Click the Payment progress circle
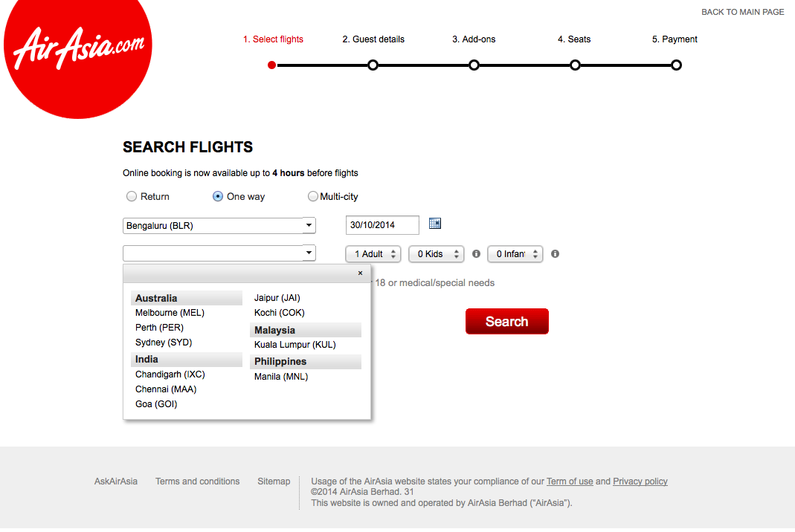This screenshot has width=795, height=532. 676,65
